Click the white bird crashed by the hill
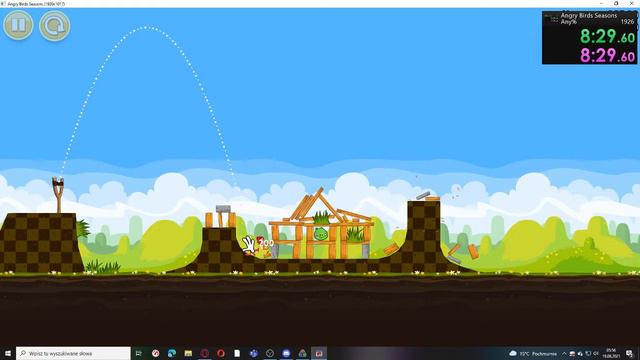 (249, 245)
